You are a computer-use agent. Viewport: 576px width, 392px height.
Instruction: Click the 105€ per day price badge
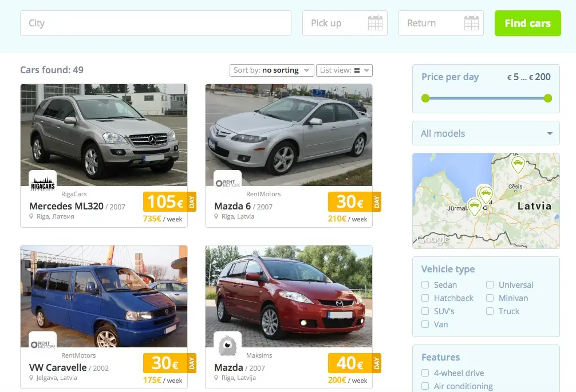coord(169,202)
